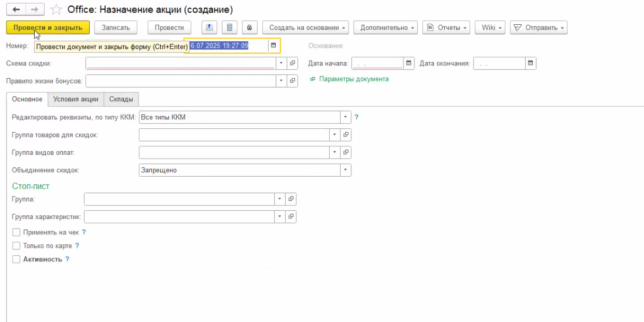Open the Параметры документа link
Screen dimensions: 644x322
[353, 79]
